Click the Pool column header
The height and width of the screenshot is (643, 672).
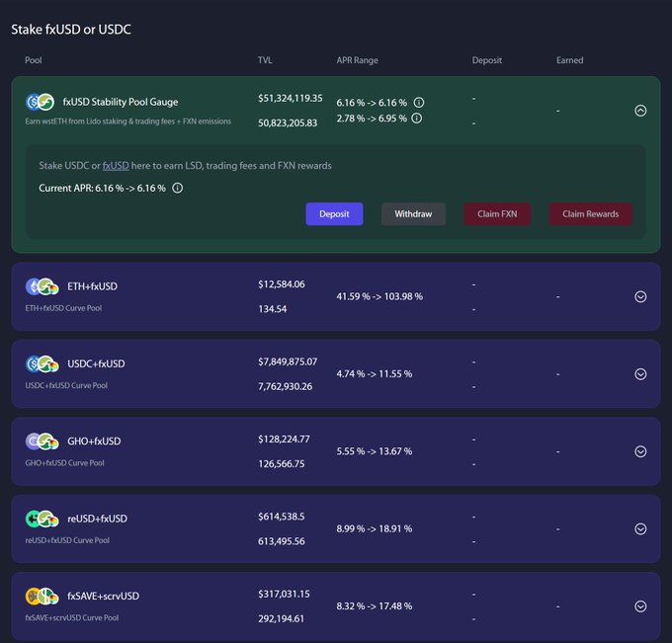pyautogui.click(x=34, y=60)
